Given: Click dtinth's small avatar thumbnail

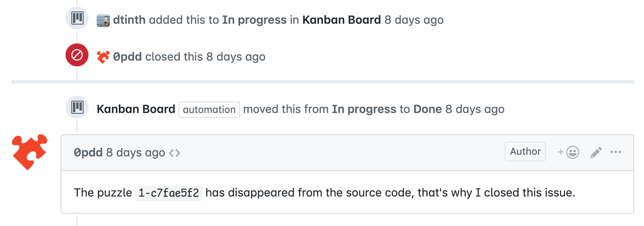Looking at the screenshot, I should click(x=103, y=20).
